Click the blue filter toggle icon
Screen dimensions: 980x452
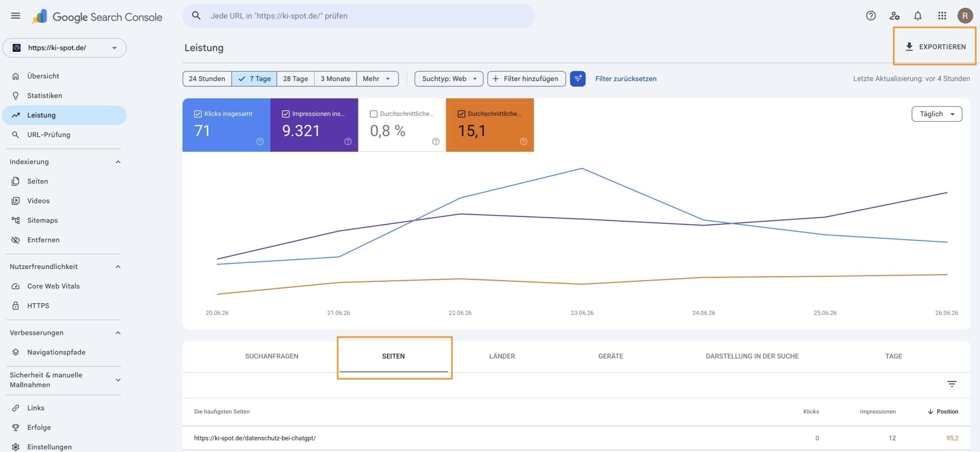click(578, 79)
